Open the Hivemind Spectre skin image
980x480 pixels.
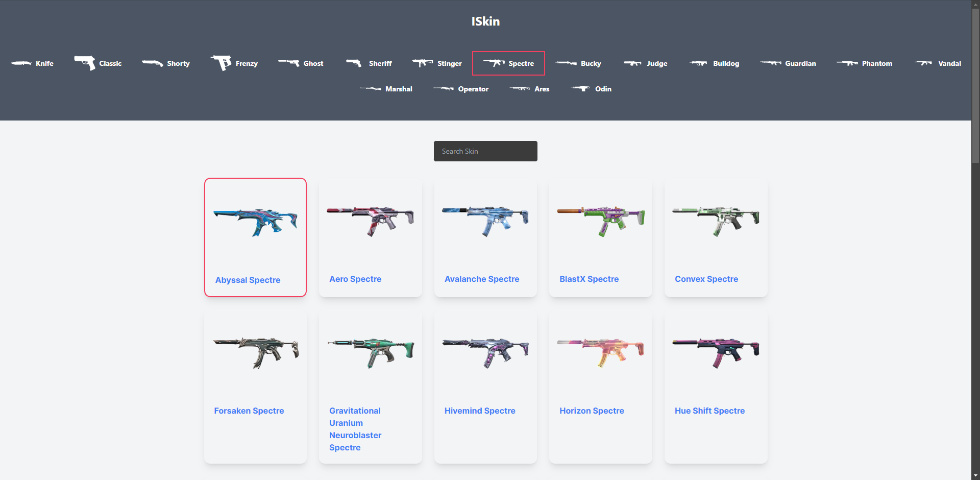point(485,353)
